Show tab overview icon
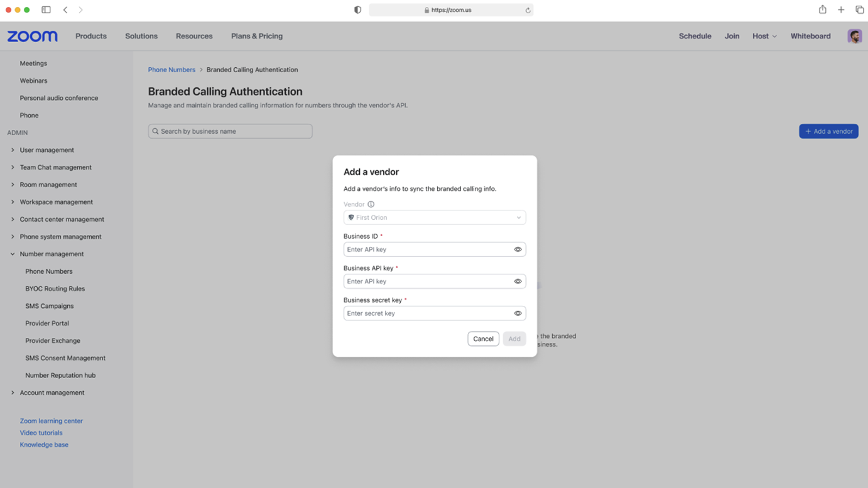 tap(859, 10)
